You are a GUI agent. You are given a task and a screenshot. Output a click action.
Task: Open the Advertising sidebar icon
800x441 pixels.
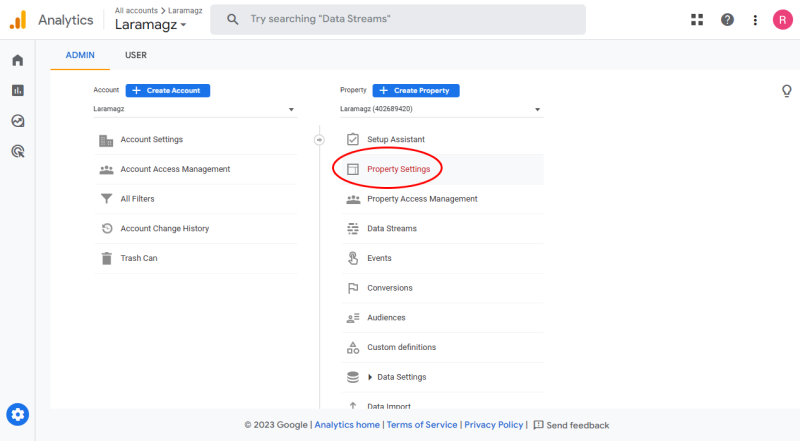(x=18, y=151)
